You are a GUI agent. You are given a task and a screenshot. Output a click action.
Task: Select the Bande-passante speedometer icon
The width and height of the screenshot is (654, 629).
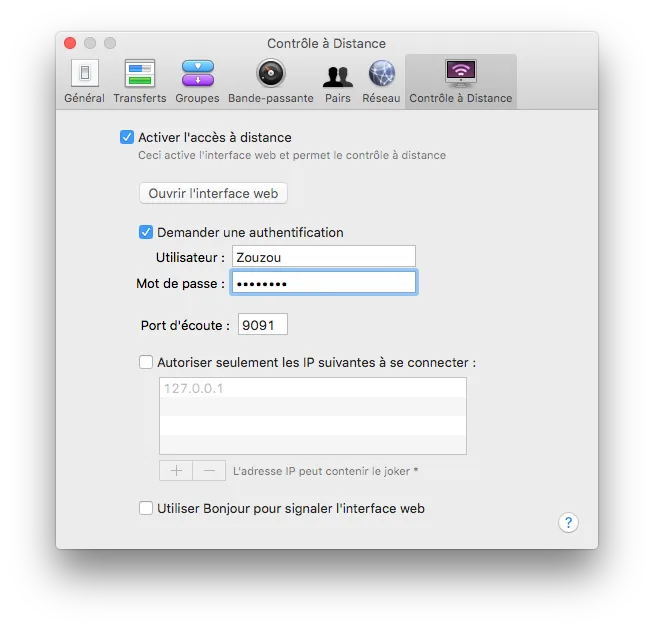271,73
